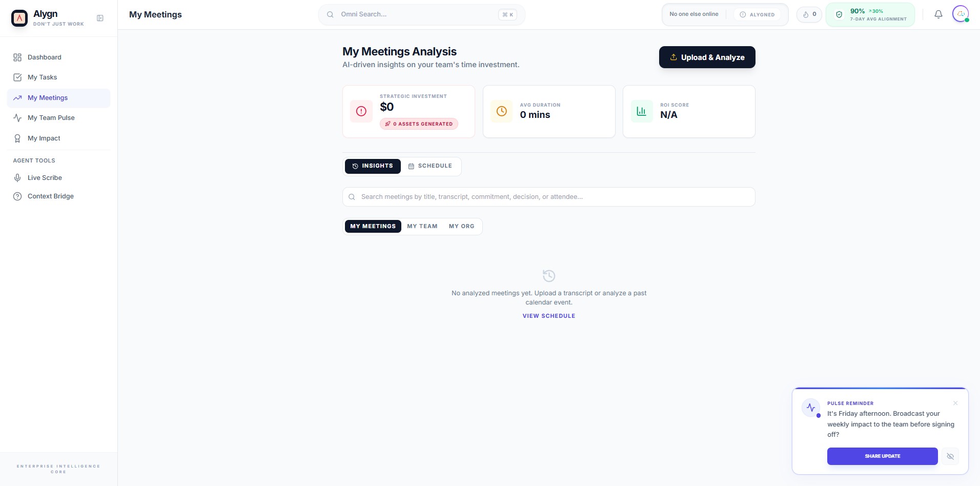Open Context Bridge tool
The width and height of the screenshot is (980, 486).
[x=58, y=196]
